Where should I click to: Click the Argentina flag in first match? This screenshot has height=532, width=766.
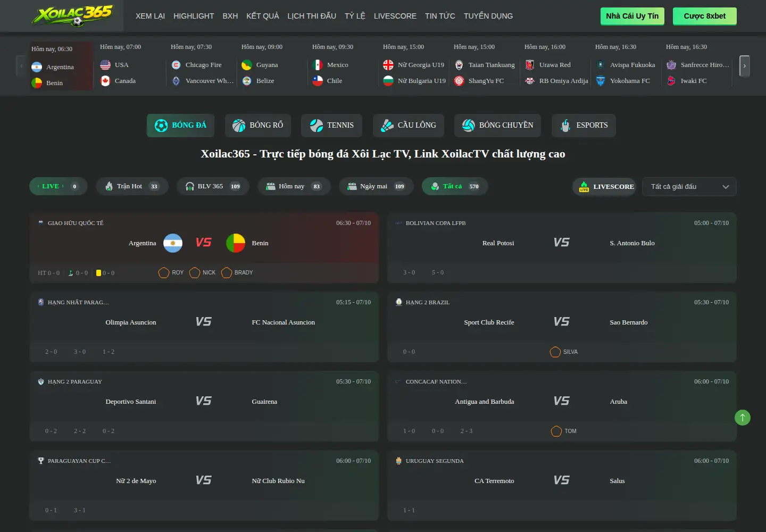pos(173,243)
